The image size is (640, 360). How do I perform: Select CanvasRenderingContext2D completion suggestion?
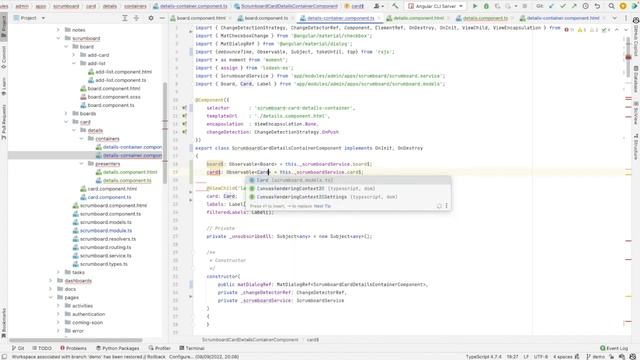tap(348, 189)
